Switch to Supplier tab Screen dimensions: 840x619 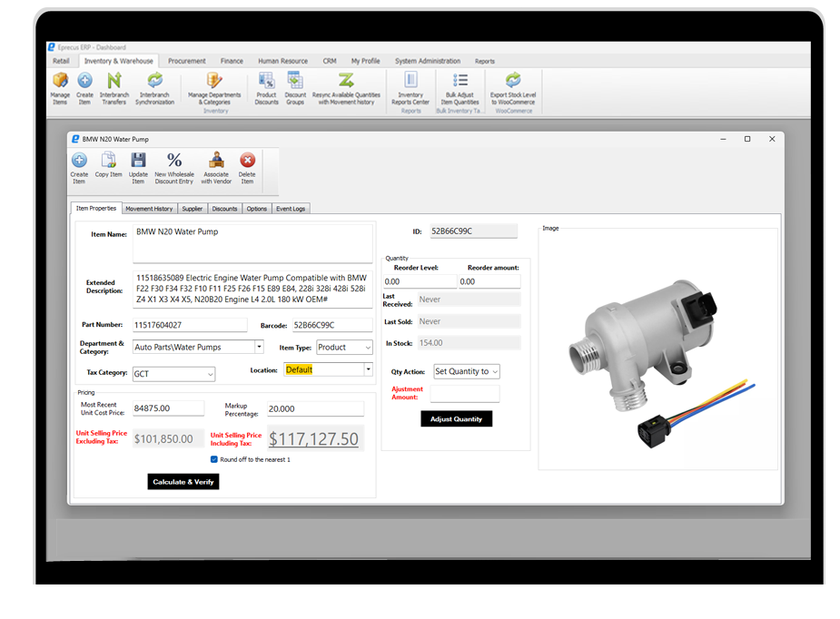click(192, 209)
